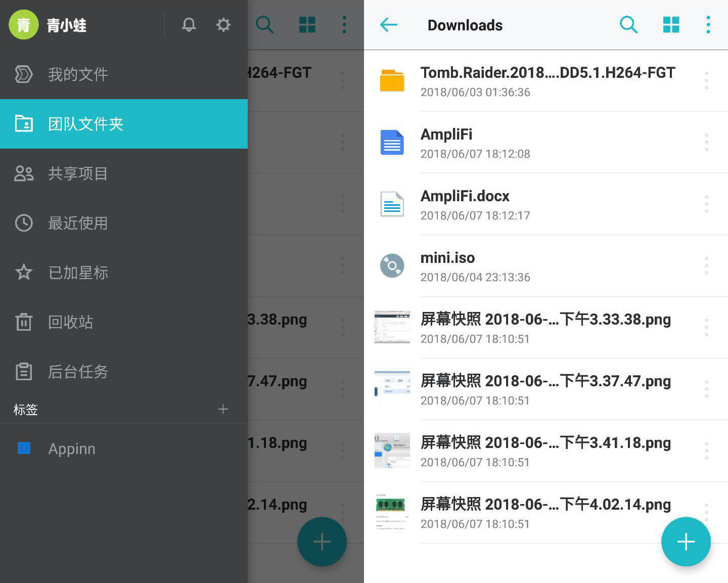The width and height of the screenshot is (728, 583).
Task: Open 后台任务 menu entry
Action: [124, 372]
